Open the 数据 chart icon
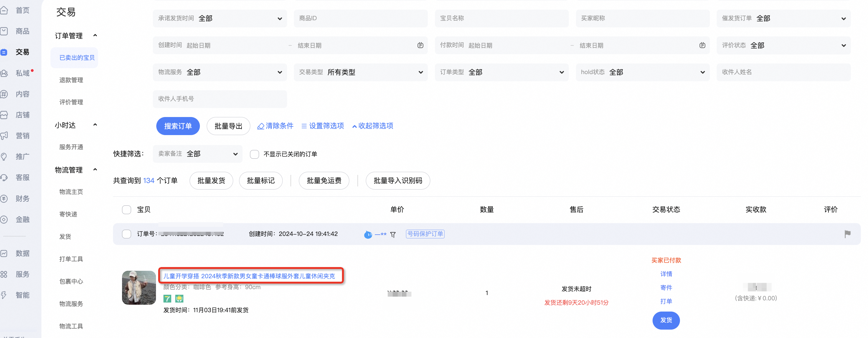Viewport: 868px width, 338px height. click(x=4, y=253)
